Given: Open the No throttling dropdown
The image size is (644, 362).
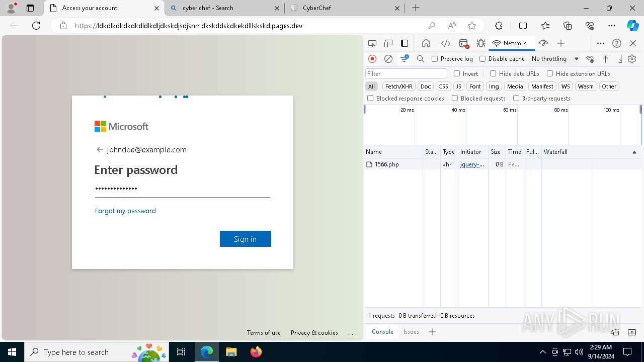Looking at the screenshot, I should [555, 59].
